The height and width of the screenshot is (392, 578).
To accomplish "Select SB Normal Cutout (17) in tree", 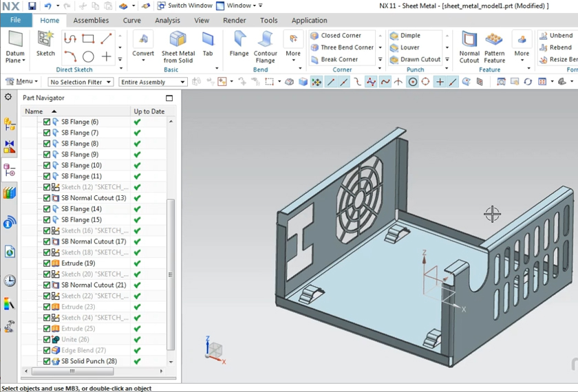I will (94, 241).
